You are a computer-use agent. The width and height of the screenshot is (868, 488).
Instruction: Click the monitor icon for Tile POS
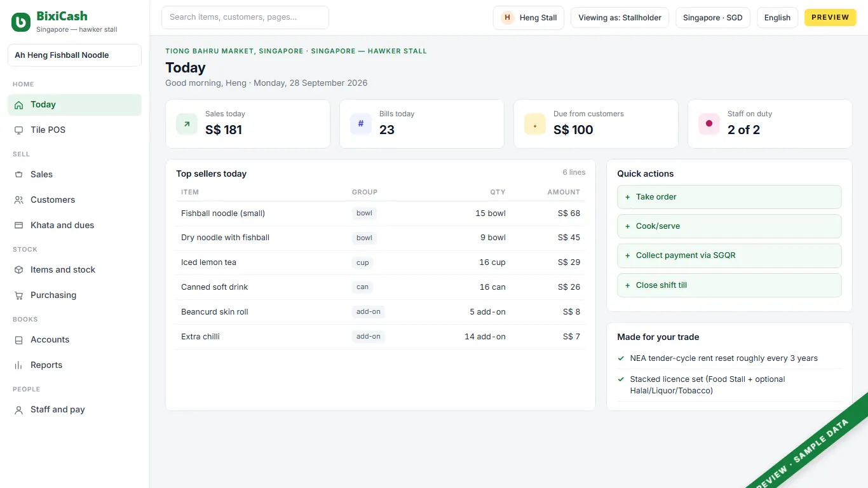point(18,130)
